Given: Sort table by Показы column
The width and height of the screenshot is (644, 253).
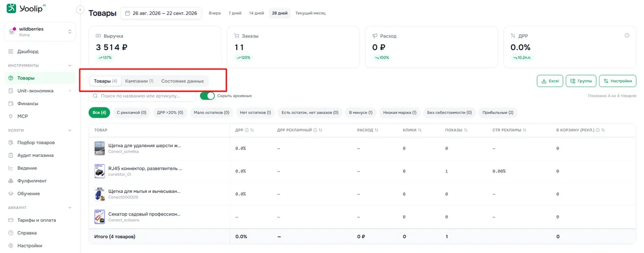Looking at the screenshot, I should pyautogui.click(x=465, y=130).
